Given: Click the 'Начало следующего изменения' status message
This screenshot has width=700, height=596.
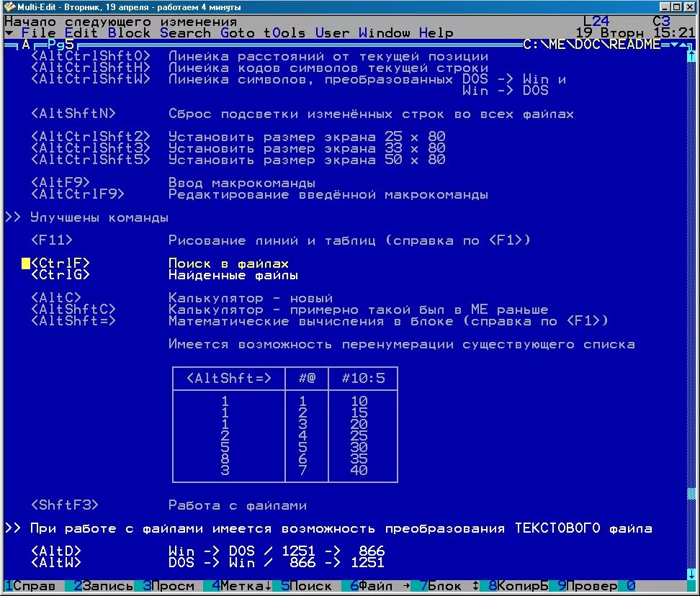Looking at the screenshot, I should coord(120,22).
